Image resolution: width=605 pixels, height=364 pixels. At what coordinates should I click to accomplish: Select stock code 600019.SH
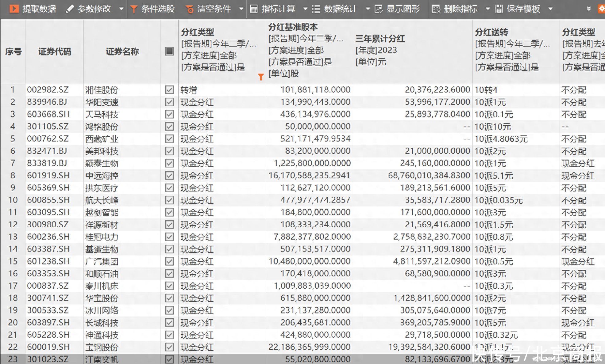pyautogui.click(x=48, y=347)
